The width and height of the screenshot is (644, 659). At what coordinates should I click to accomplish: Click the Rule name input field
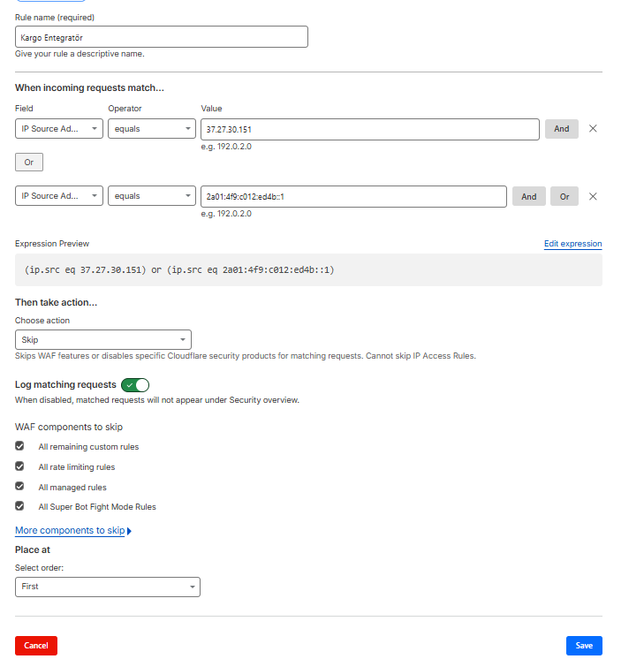click(162, 37)
